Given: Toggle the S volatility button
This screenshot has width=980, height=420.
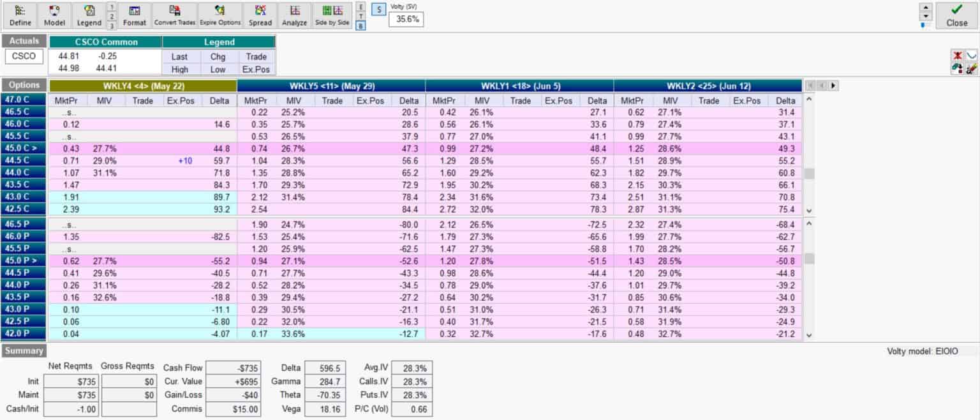Looking at the screenshot, I should click(x=378, y=10).
